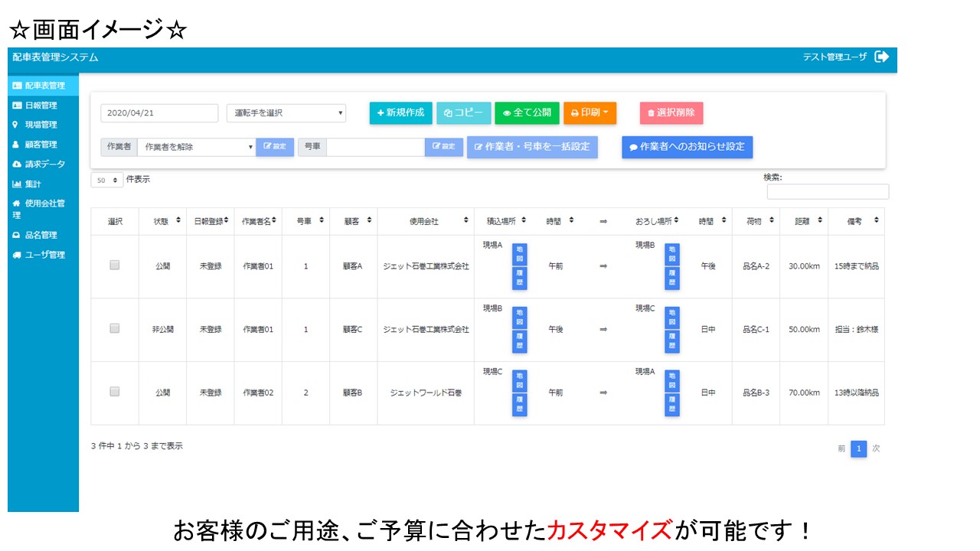
Task: View 履歴 for 積込場所 現場C in 顧客B row
Action: 519,405
